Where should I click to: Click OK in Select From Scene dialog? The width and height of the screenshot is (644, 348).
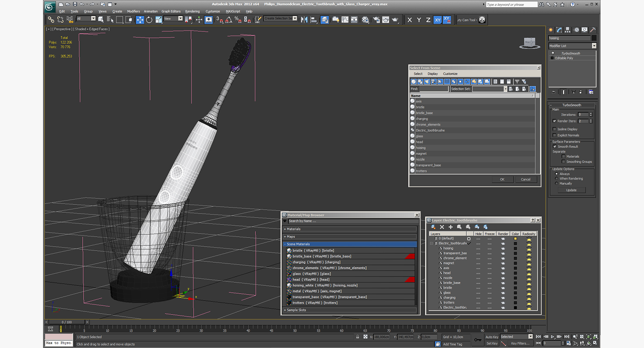[502, 179]
